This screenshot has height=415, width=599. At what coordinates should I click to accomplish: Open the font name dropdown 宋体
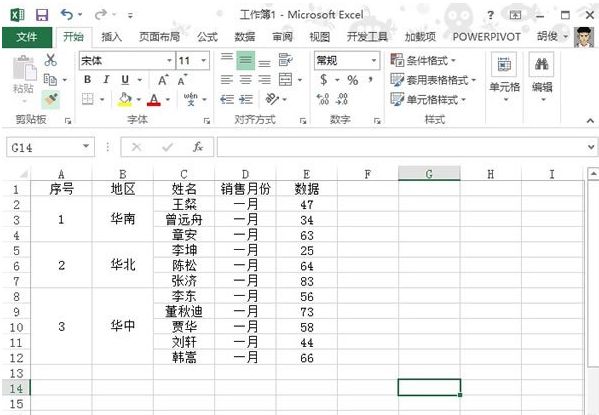[x=169, y=60]
